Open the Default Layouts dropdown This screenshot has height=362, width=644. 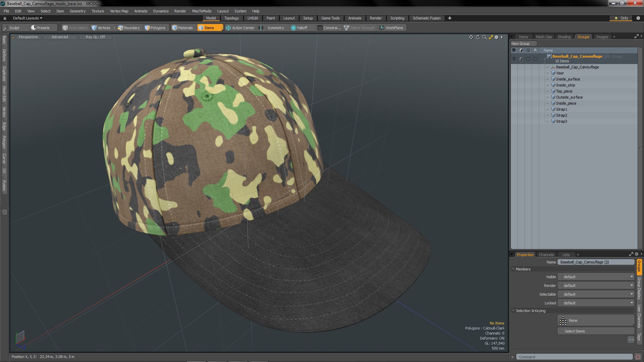[28, 18]
